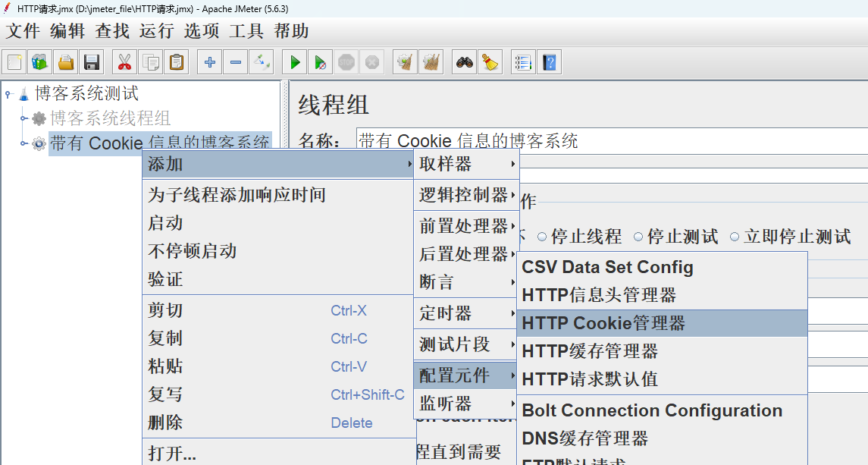
Task: Open the 帮助 menu
Action: coord(291,31)
